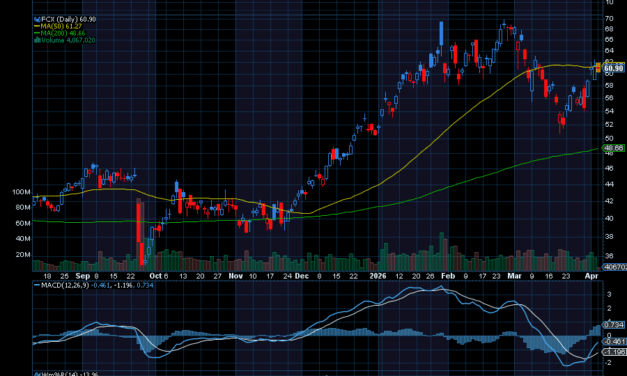Click the 100M volume axis label
Screen dimensions: 627x376
tap(21, 192)
